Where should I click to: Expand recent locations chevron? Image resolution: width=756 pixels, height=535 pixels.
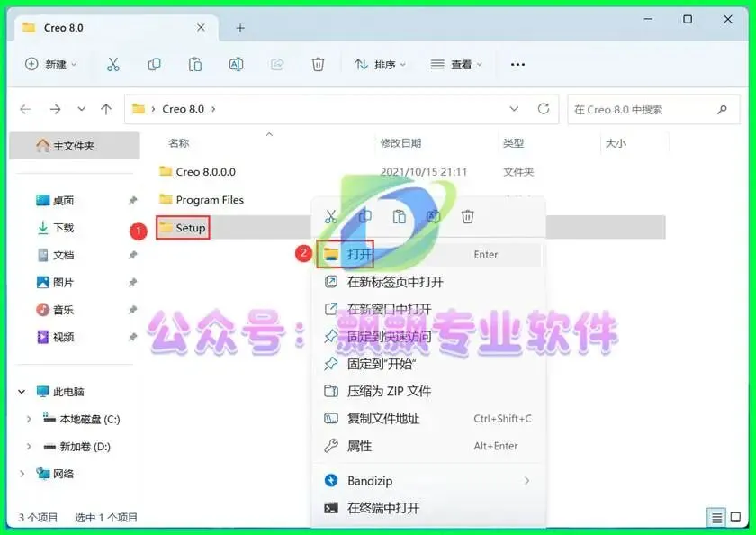coord(82,109)
